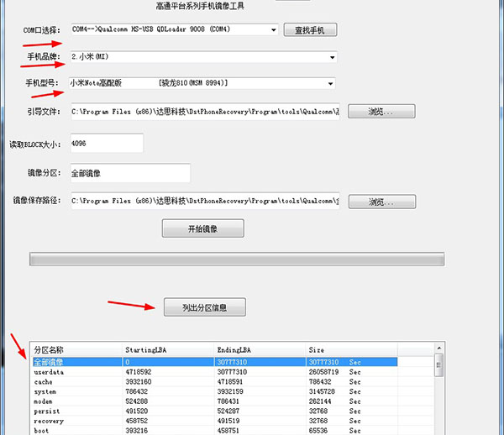Viewport: 504px width, 435px height.
Task: Click system EndingLBA value 3932159
Action: pos(230,391)
